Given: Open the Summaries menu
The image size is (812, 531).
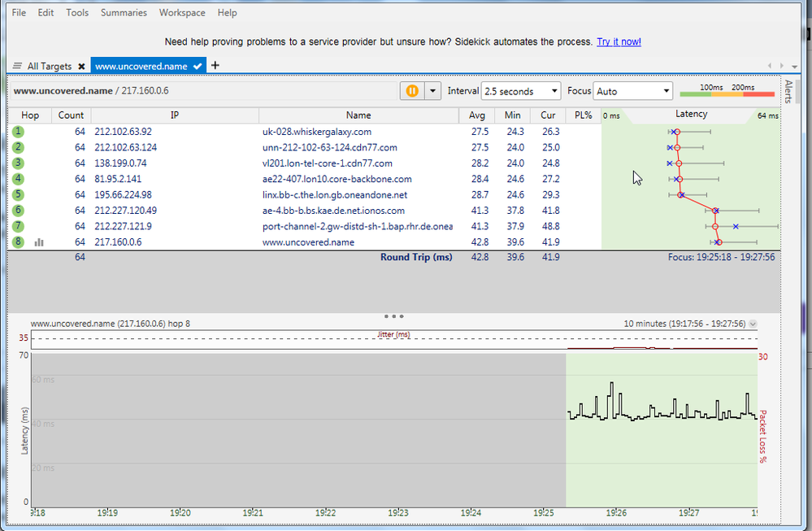Looking at the screenshot, I should pyautogui.click(x=124, y=13).
